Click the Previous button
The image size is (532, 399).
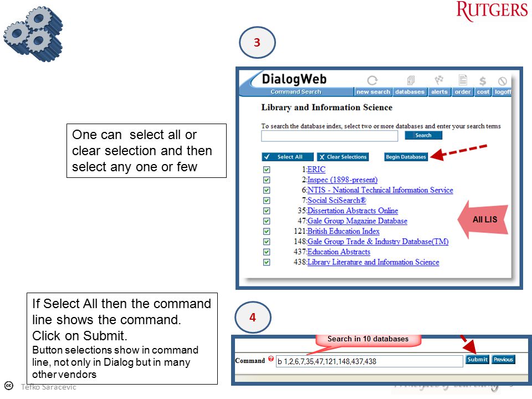503,359
